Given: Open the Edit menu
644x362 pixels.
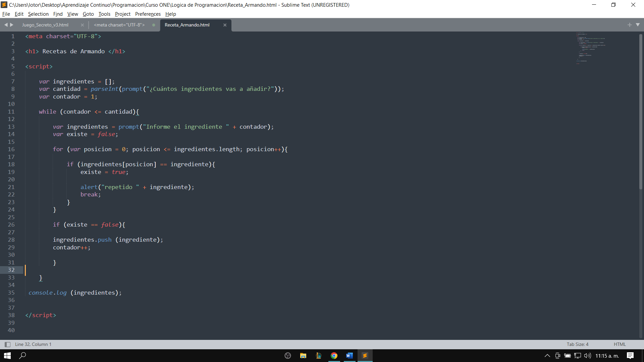Looking at the screenshot, I should (19, 14).
